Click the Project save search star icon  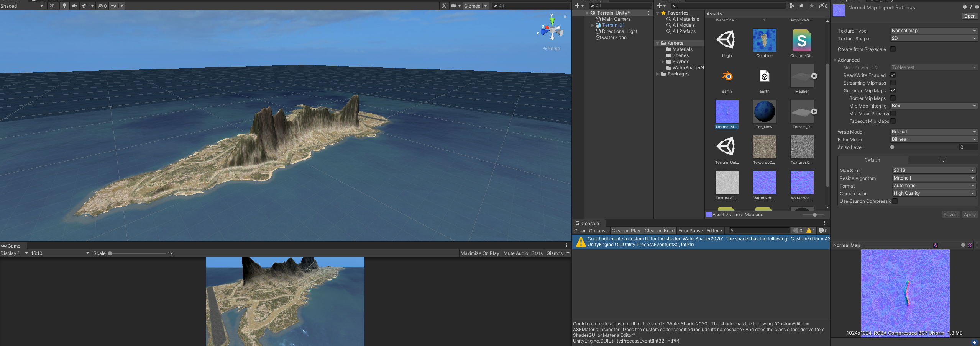click(x=811, y=6)
